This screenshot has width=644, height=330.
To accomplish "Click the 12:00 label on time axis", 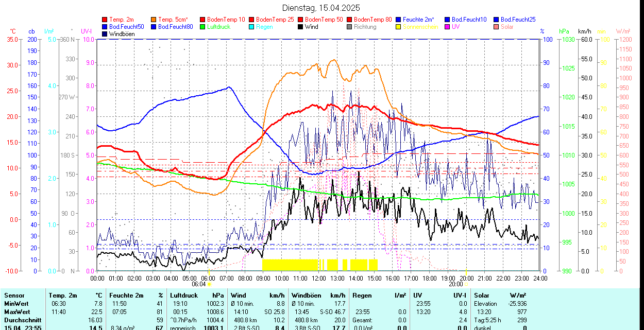I will point(318,278).
